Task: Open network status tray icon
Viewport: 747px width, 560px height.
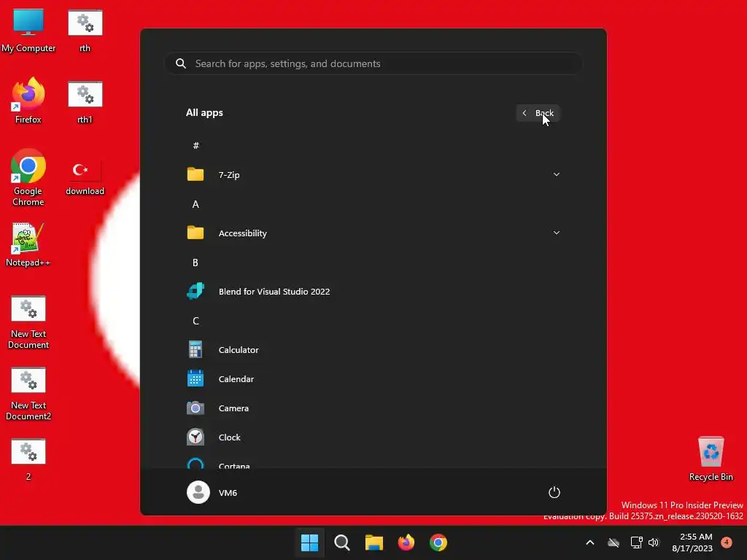Action: [x=636, y=542]
